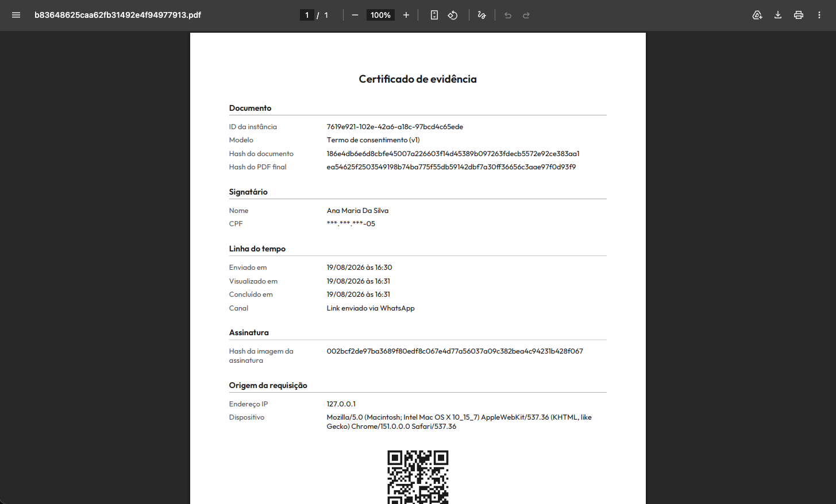This screenshot has height=504, width=836.
Task: Click the 100% zoom level field
Action: (x=380, y=15)
